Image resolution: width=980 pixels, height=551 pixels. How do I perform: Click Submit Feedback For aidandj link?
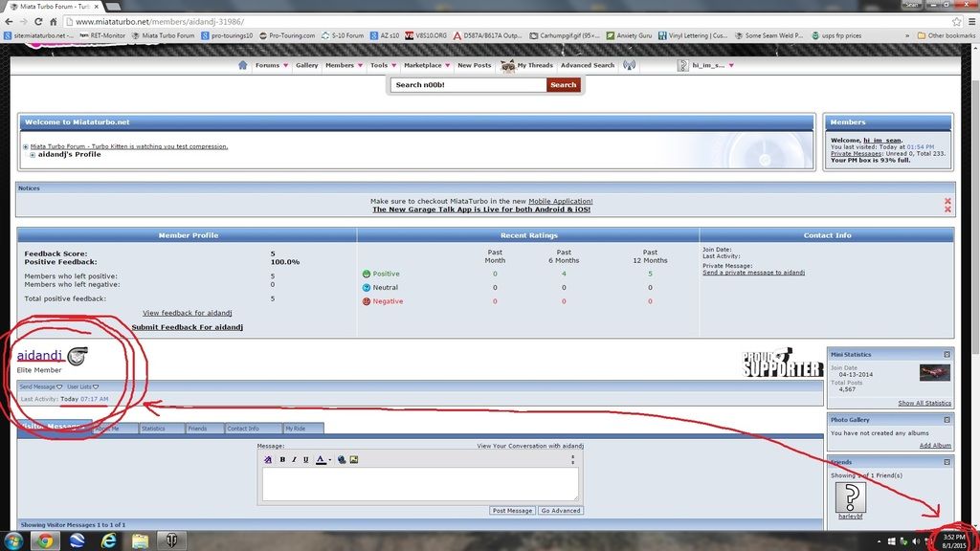point(187,327)
